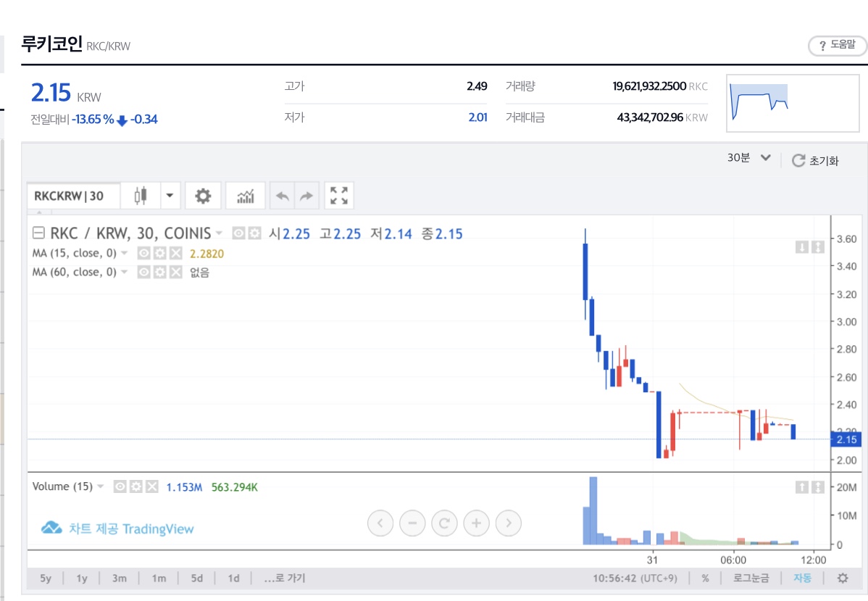This screenshot has width=868, height=601.
Task: Click the redo arrow in chart toolbar
Action: (x=306, y=196)
